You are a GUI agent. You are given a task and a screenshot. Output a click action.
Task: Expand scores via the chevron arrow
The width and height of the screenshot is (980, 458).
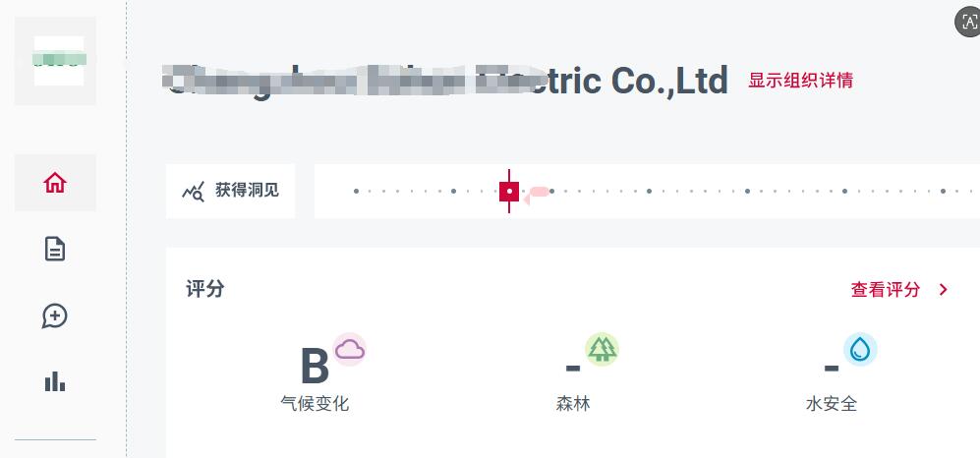pyautogui.click(x=944, y=289)
